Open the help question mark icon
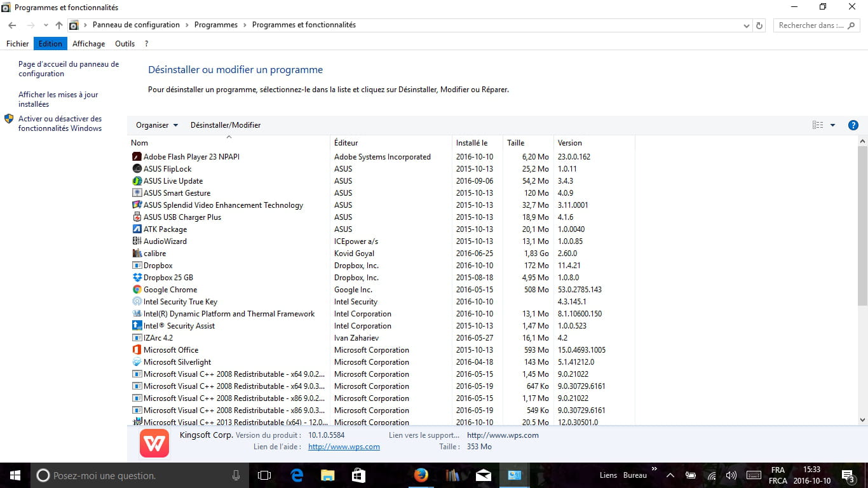Screen dimensions: 868x488 coord(853,125)
